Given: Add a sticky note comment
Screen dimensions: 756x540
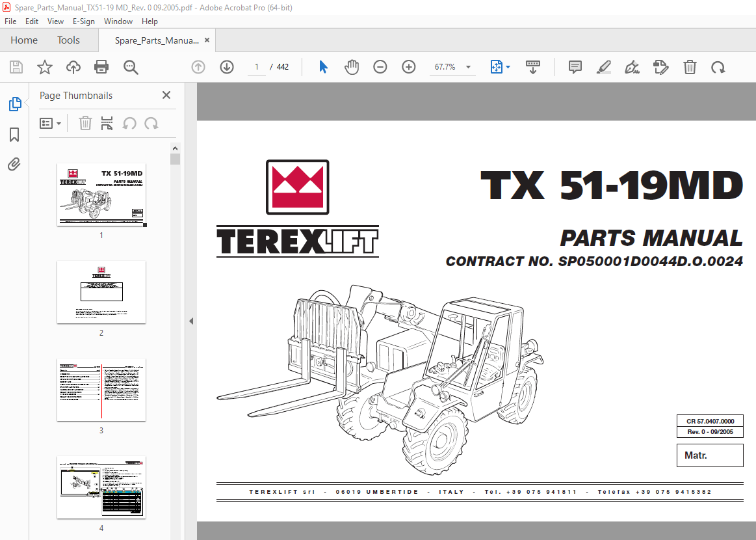Looking at the screenshot, I should point(575,67).
